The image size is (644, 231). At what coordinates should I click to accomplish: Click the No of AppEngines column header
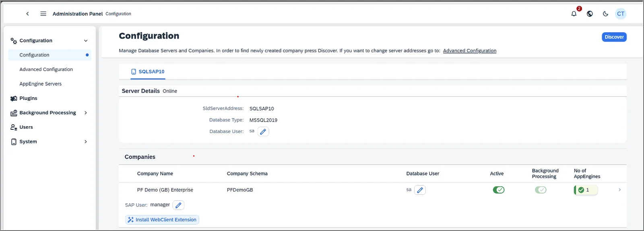coord(587,174)
